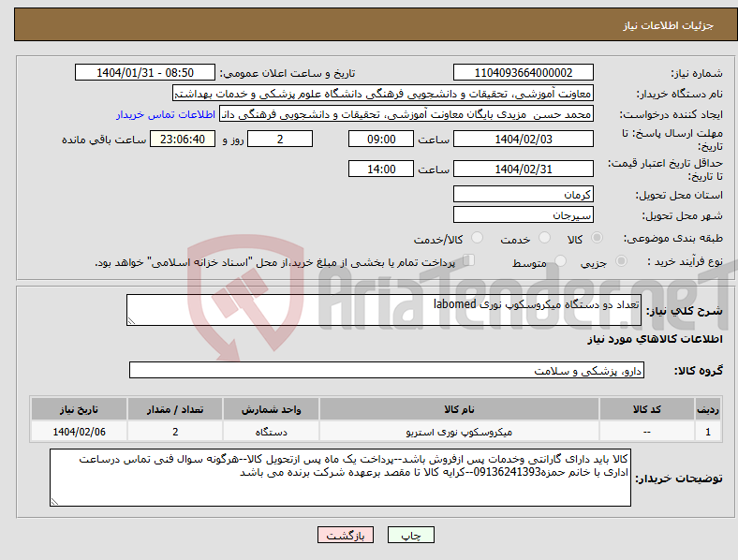Click the شماره نیاز field 1104093664000002
Screen dimensions: 738x560
click(x=523, y=72)
